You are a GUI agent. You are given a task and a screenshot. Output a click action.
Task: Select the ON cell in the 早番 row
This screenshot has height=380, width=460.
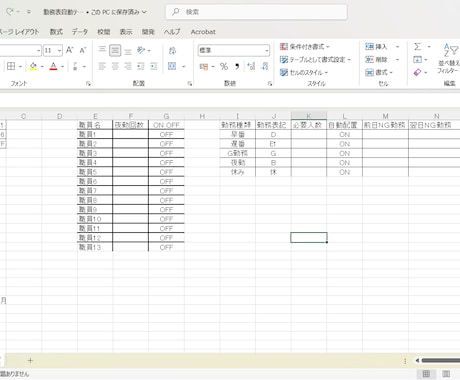click(344, 134)
